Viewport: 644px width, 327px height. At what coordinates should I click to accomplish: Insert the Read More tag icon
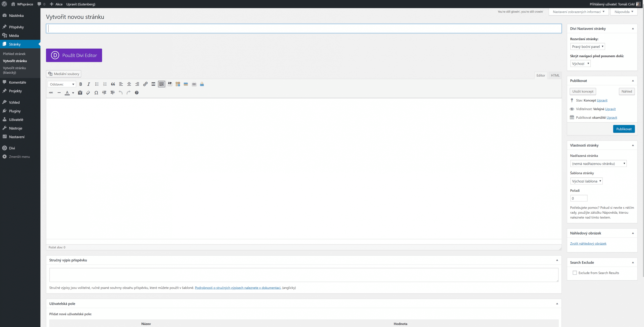[x=153, y=84]
